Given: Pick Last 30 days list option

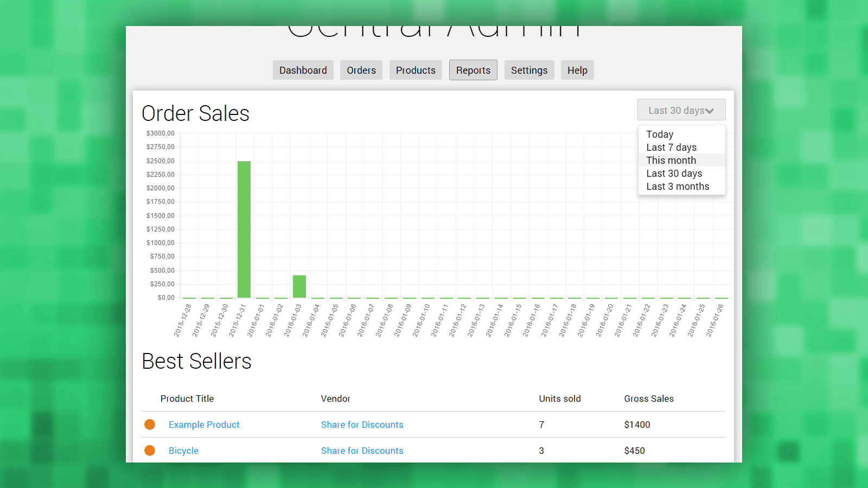Looking at the screenshot, I should [x=674, y=174].
